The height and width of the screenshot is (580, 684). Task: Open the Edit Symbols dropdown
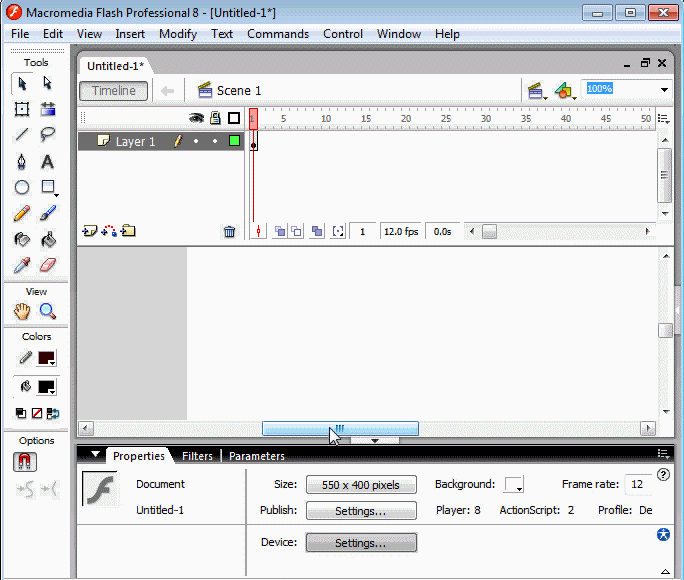point(565,91)
